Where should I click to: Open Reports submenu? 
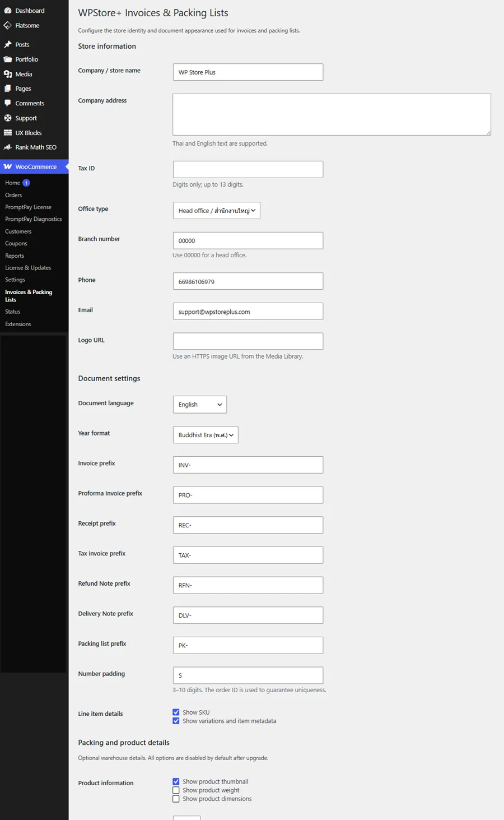coord(15,256)
